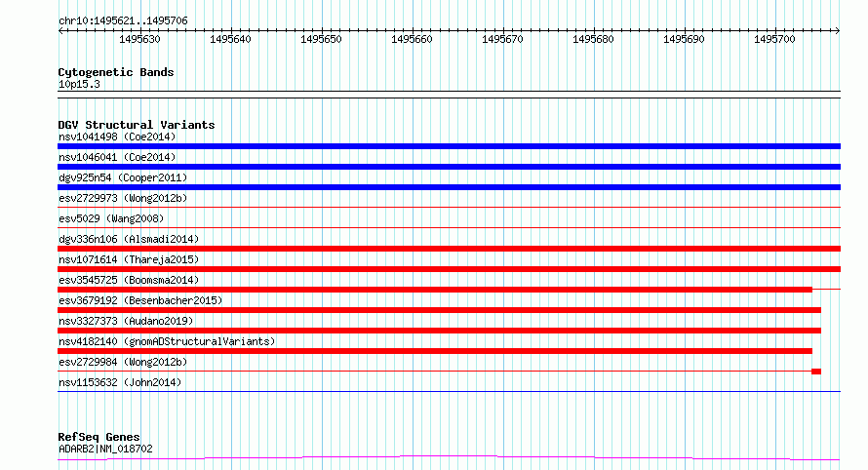Image resolution: width=868 pixels, height=470 pixels.
Task: Click the blue bar of nsv1041498
Action: point(449,146)
